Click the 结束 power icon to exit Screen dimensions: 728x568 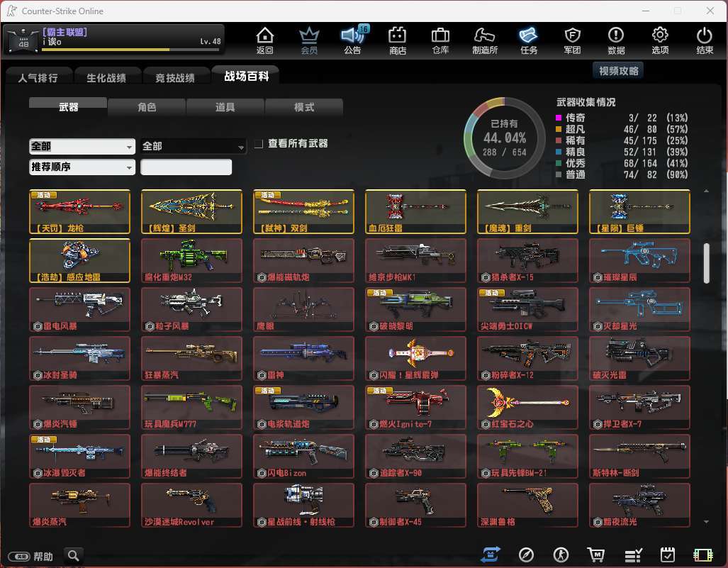point(705,41)
